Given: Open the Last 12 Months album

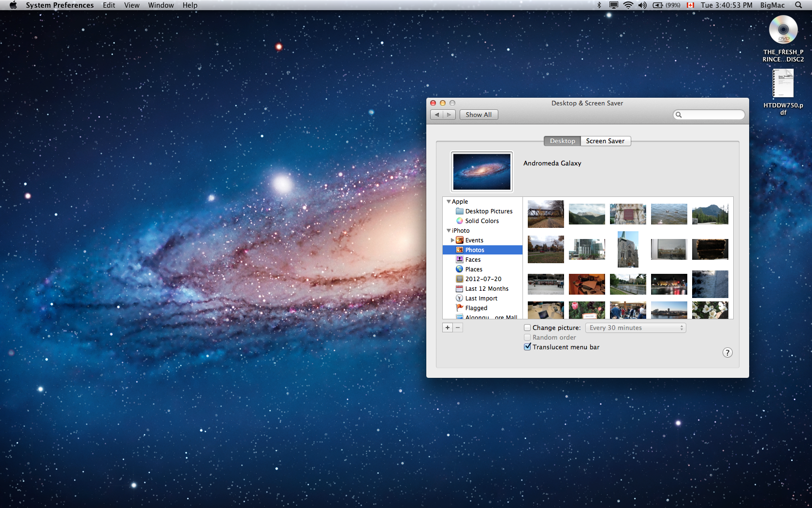Looking at the screenshot, I should click(x=486, y=289).
